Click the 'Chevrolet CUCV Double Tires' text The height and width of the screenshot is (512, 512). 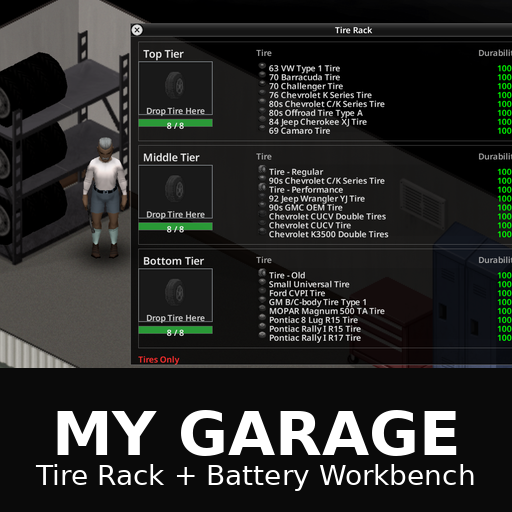[x=327, y=217]
